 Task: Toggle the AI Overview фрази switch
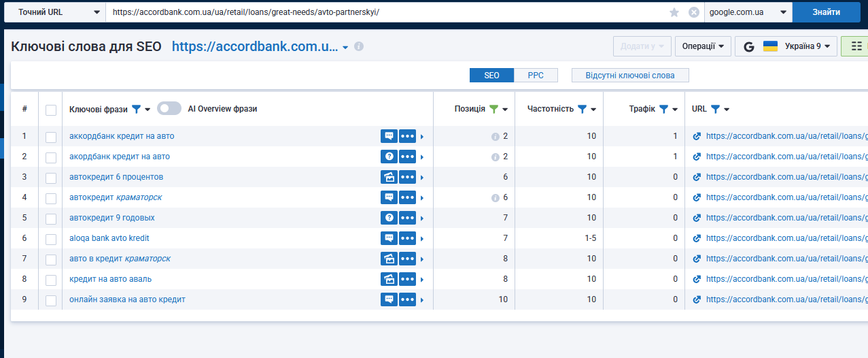169,109
